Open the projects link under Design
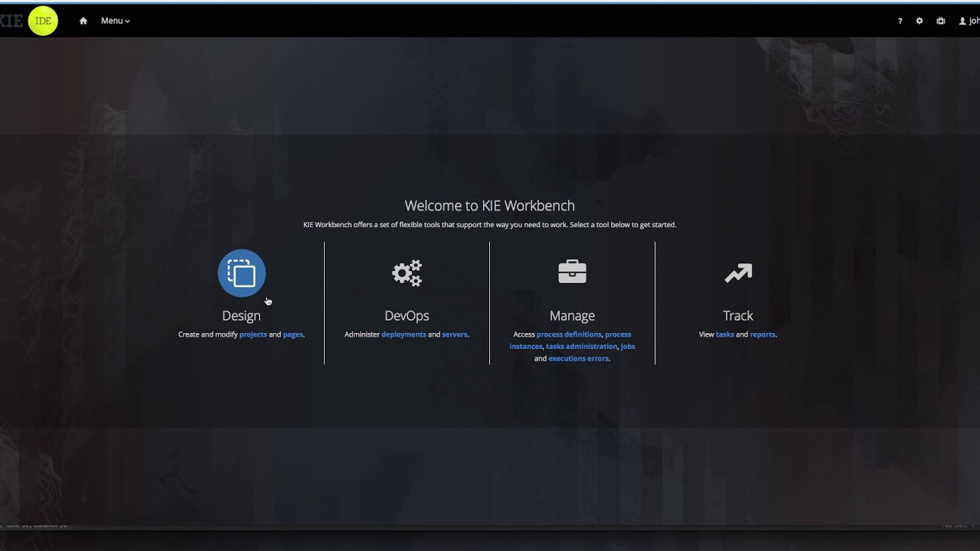Viewport: 980px width, 551px height. pos(253,334)
